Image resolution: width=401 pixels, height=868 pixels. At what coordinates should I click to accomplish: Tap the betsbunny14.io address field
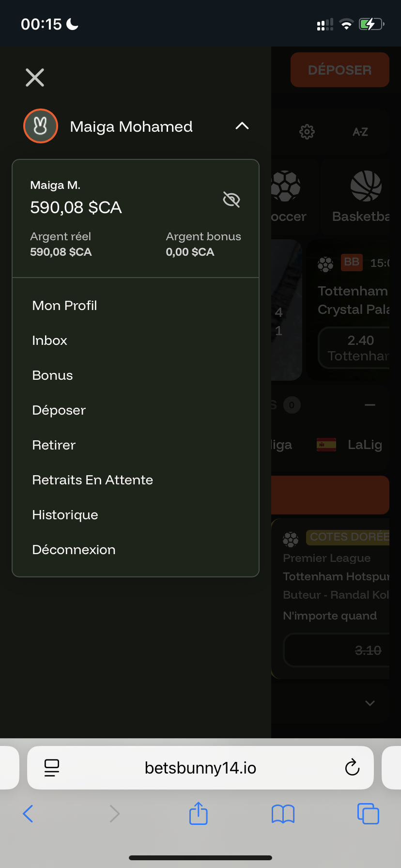200,768
